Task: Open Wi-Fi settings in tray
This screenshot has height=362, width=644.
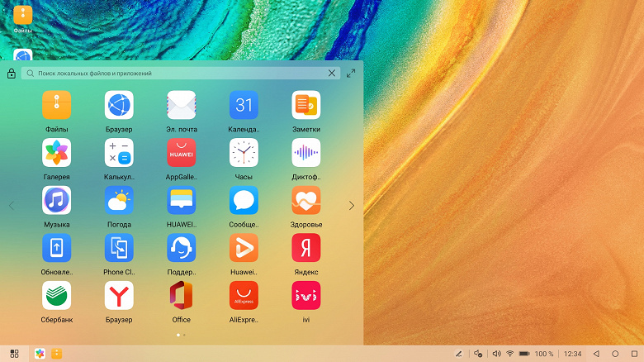Action: pyautogui.click(x=510, y=354)
